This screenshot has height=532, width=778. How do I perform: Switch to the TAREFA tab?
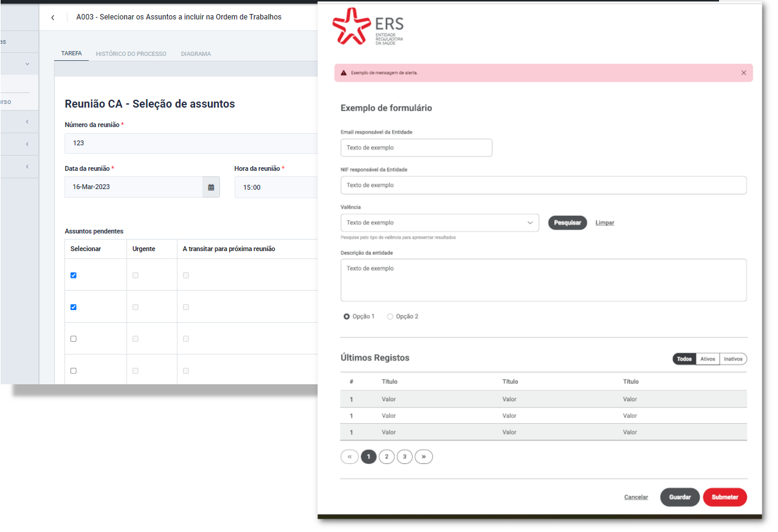click(x=72, y=54)
